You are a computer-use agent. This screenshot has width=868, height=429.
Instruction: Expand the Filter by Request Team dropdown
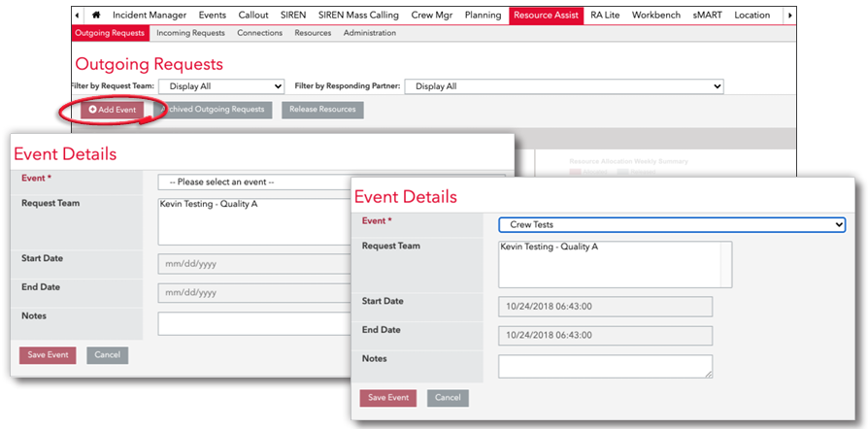click(x=221, y=86)
